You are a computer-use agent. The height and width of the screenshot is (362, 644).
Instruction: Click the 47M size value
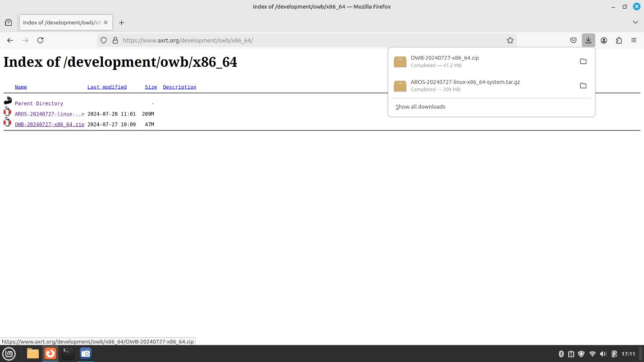coord(149,125)
